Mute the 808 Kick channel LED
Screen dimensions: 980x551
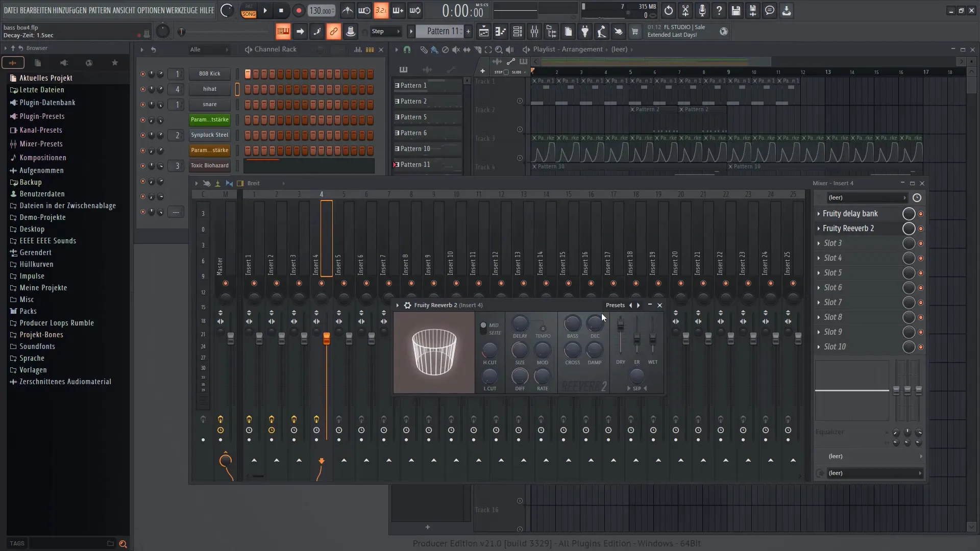[143, 74]
